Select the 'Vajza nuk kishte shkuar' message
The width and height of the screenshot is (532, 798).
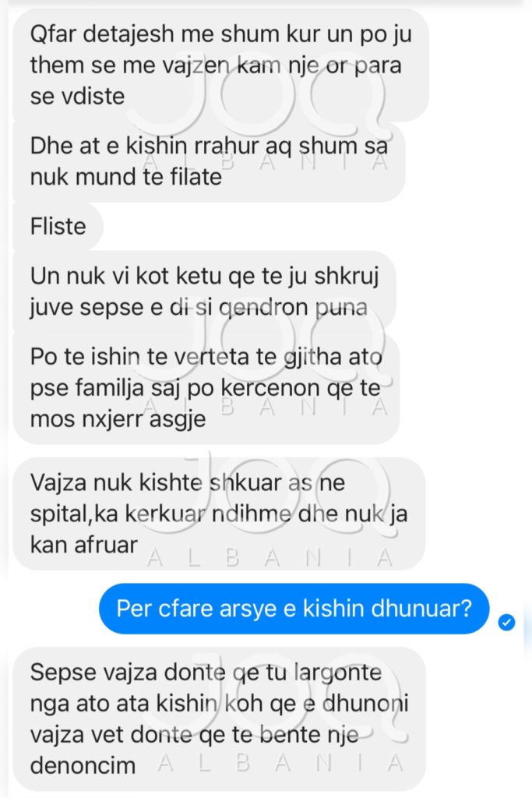(x=219, y=514)
